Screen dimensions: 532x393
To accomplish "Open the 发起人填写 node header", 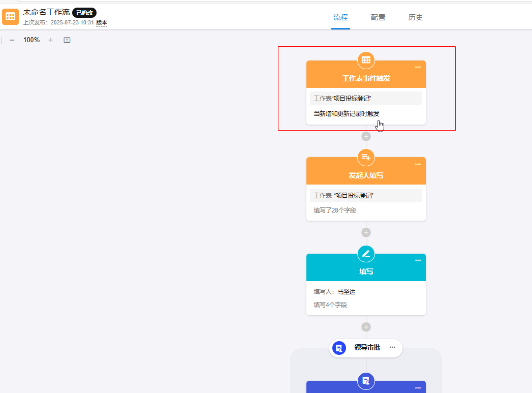I will coord(366,171).
